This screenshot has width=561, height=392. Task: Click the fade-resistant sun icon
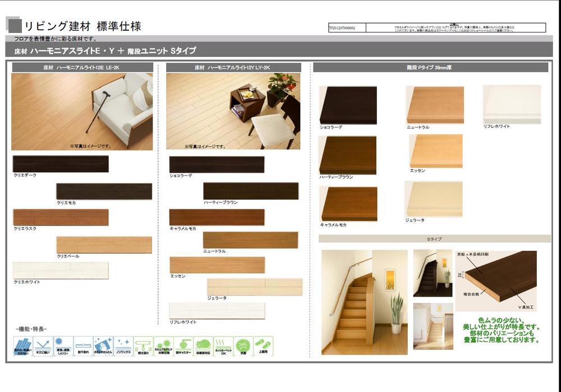tap(63, 346)
